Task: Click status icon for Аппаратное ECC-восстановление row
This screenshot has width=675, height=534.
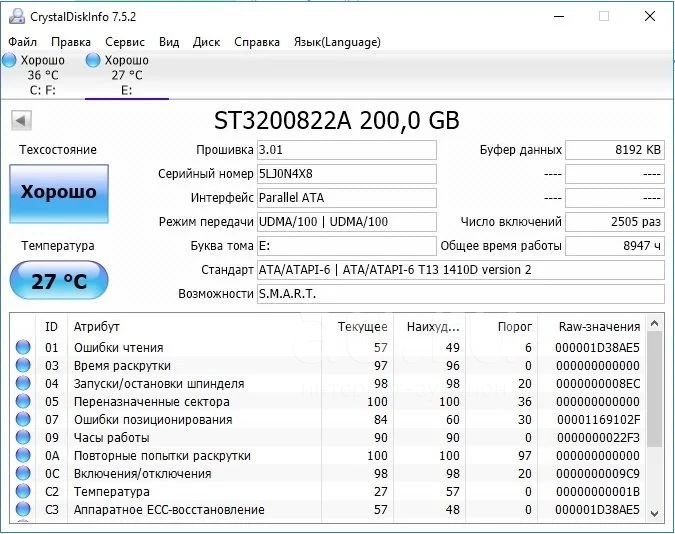Action: pos(23,509)
